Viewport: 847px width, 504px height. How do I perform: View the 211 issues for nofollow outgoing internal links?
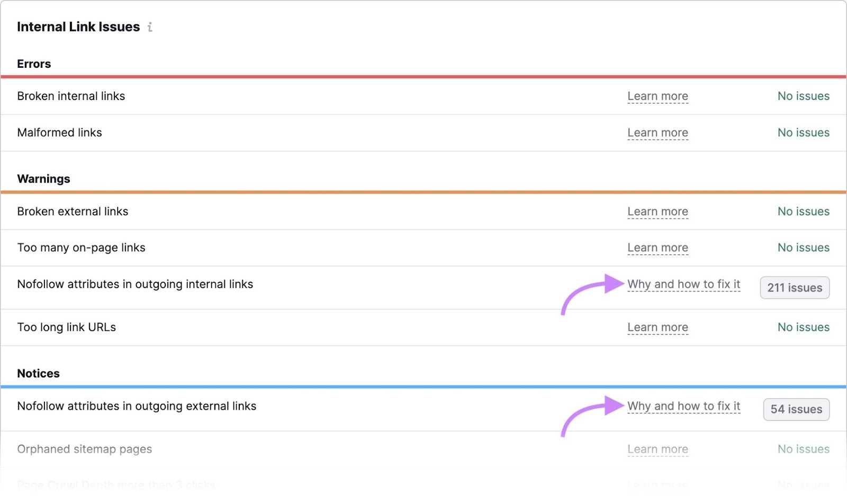coord(794,287)
